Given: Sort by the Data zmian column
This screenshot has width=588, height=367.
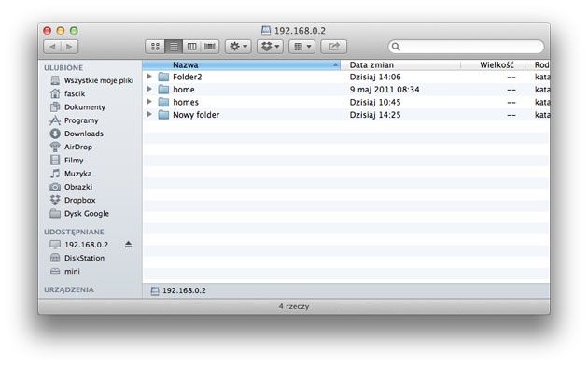Looking at the screenshot, I should tap(400, 65).
